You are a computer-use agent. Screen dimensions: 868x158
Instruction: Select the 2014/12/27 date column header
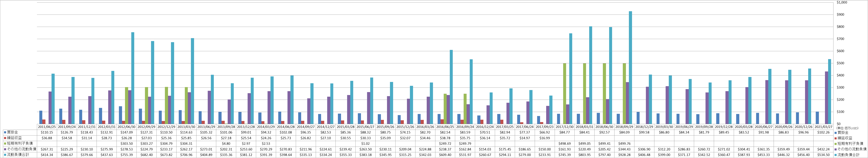click(x=326, y=127)
